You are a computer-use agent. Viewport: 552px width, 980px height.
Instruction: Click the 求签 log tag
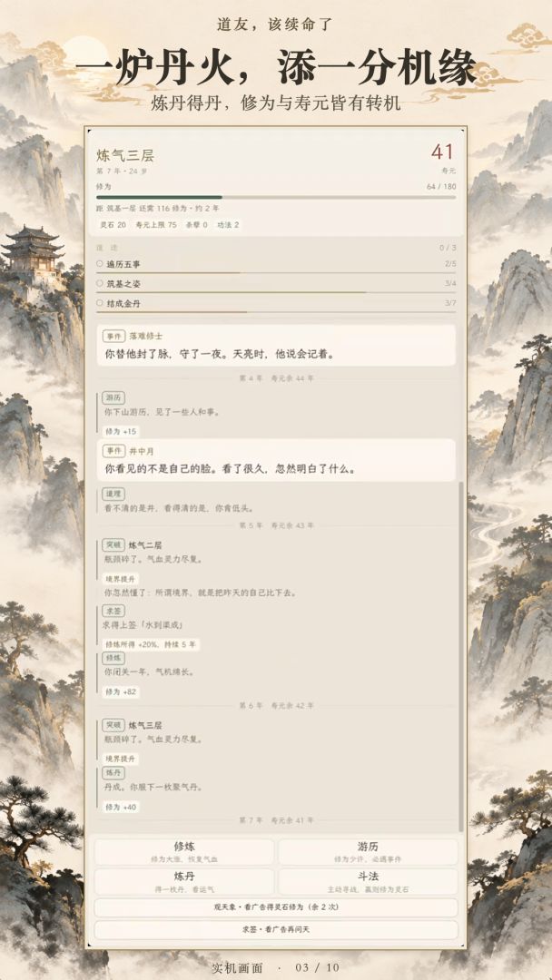(x=113, y=610)
